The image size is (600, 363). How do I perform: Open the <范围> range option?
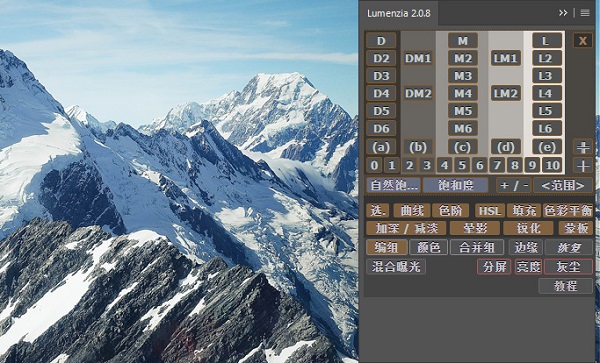coord(563,185)
